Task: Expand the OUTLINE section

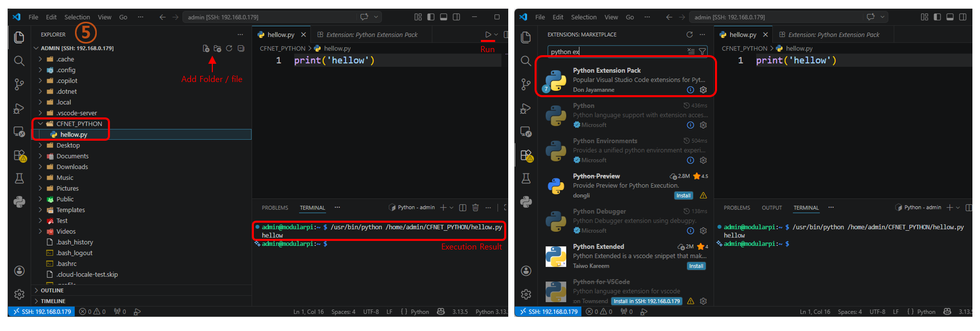Action: tap(52, 291)
